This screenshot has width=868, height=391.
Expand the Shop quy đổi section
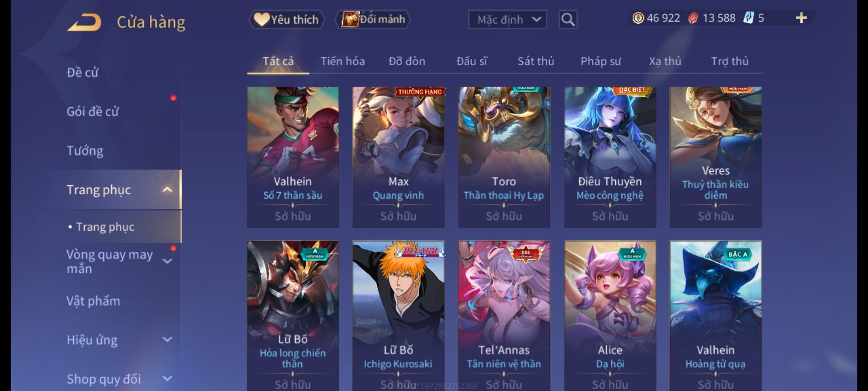tap(167, 379)
